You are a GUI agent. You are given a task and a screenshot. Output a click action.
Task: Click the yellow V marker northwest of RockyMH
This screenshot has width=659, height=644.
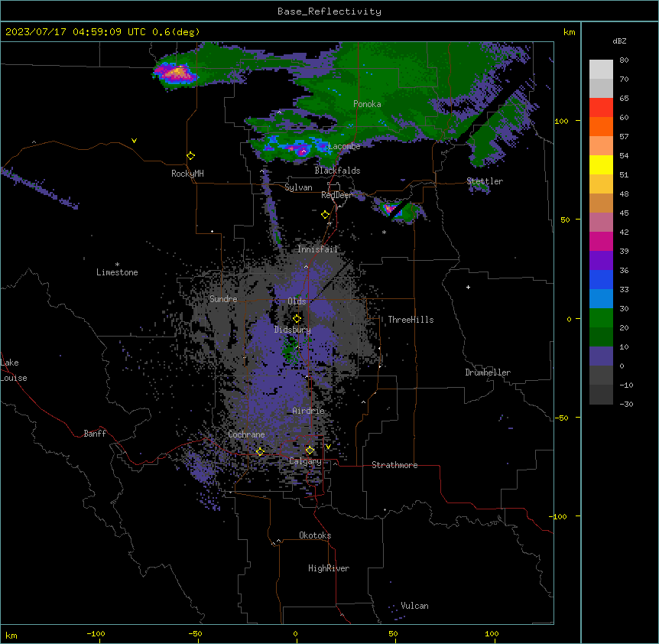click(x=134, y=141)
